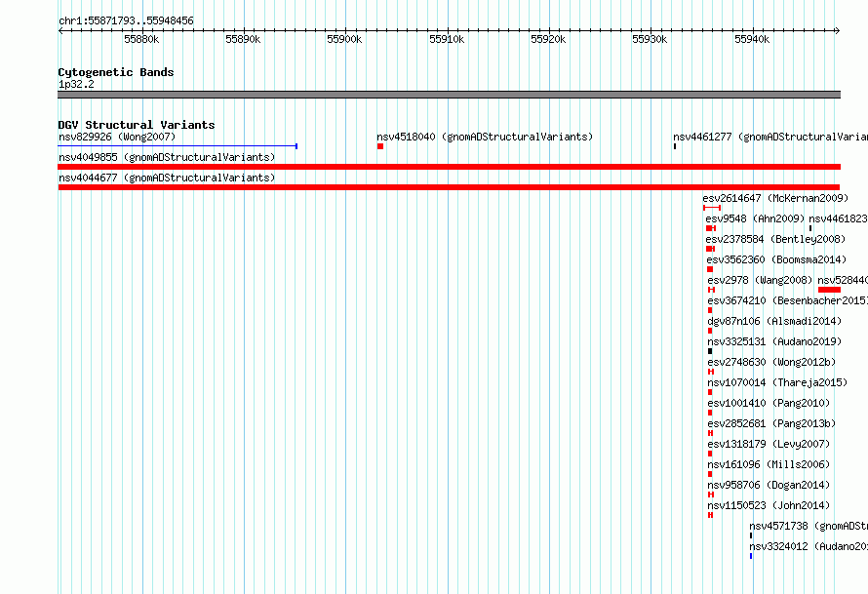Click the Cytogenetic Bands track title
868x594 pixels.
(116, 72)
